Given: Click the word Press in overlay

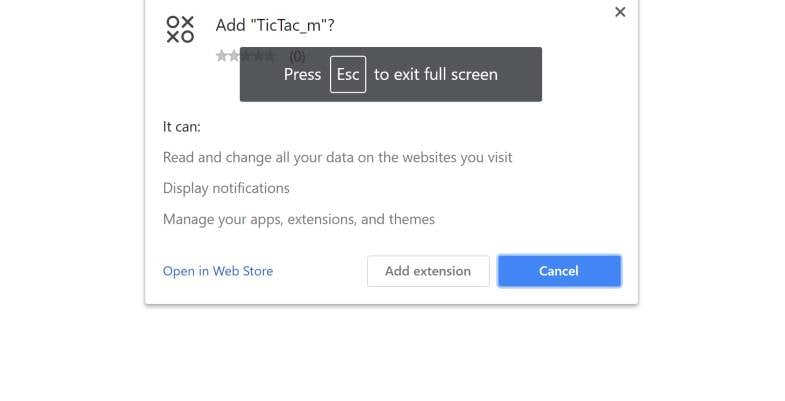Looking at the screenshot, I should [x=302, y=74].
